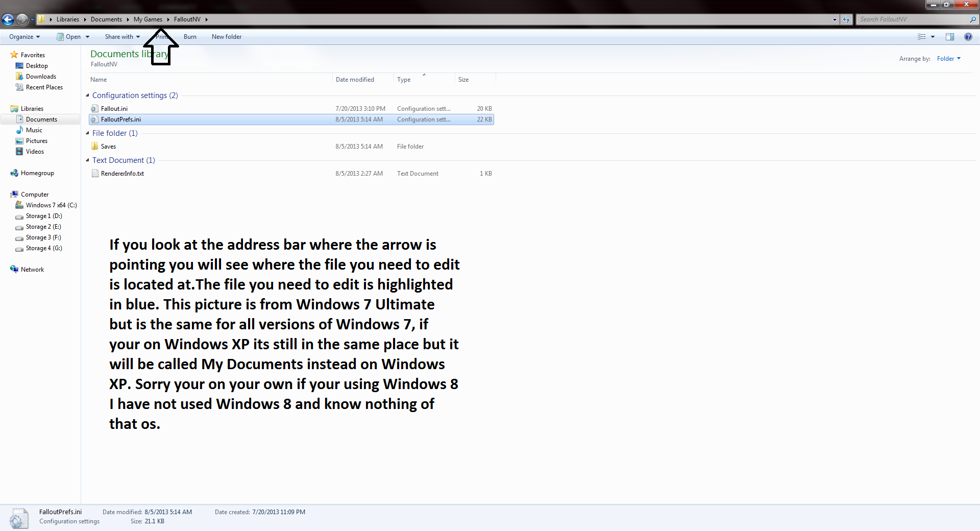Screen dimensions: 980x531
Task: Create a New folder
Action: point(227,37)
